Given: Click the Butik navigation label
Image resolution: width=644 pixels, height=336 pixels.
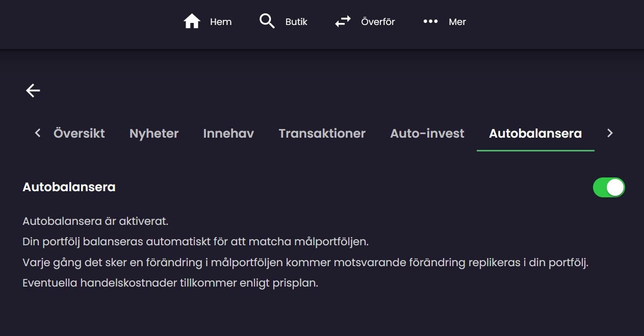Looking at the screenshot, I should (296, 22).
